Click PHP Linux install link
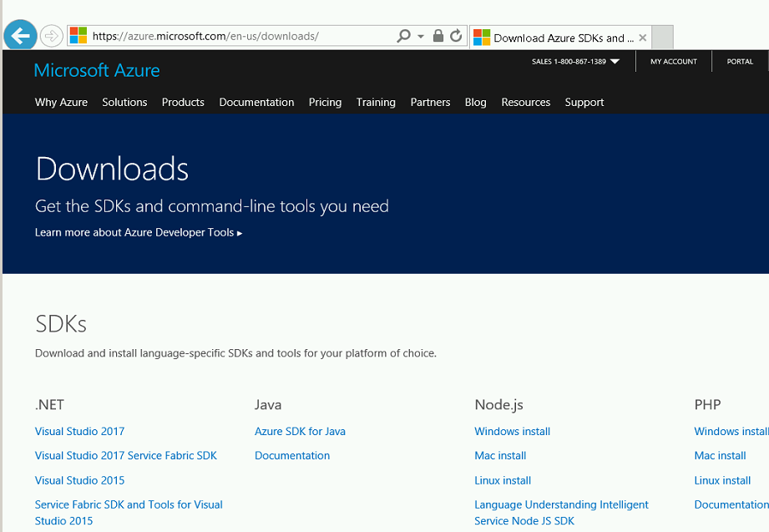Viewport: 769px width, 532px height. (722, 480)
